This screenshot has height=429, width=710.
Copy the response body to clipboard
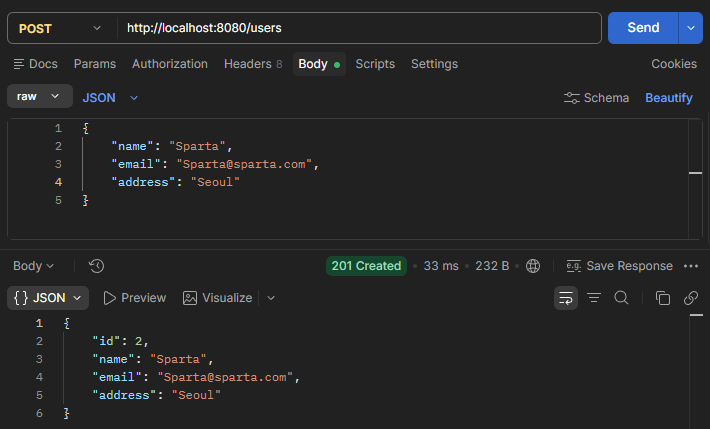click(x=663, y=298)
